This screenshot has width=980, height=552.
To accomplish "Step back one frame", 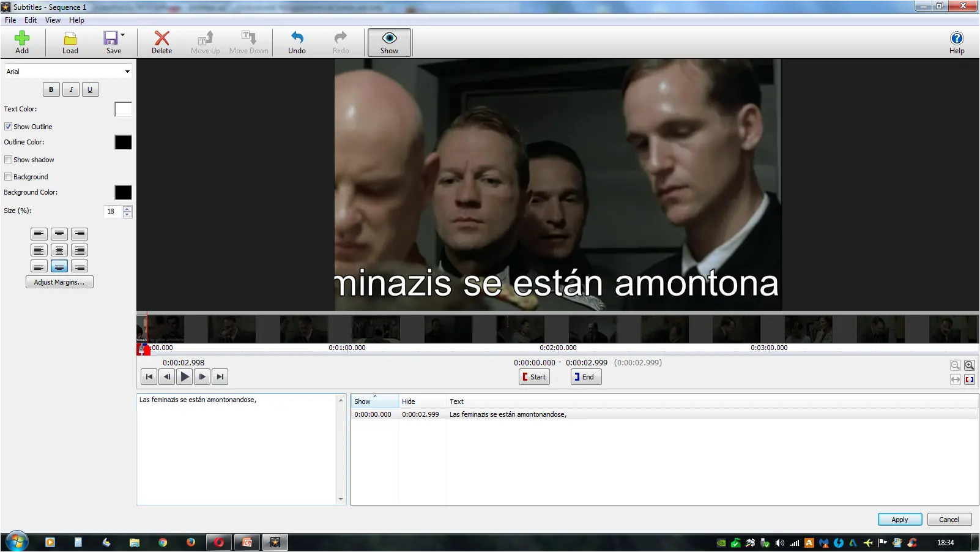I will point(167,377).
